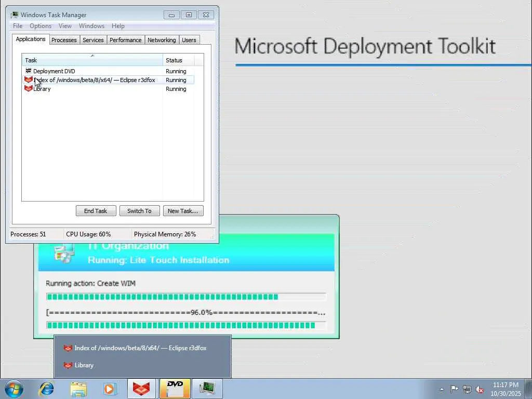
Task: Click the network tray icon
Action: [x=467, y=389]
